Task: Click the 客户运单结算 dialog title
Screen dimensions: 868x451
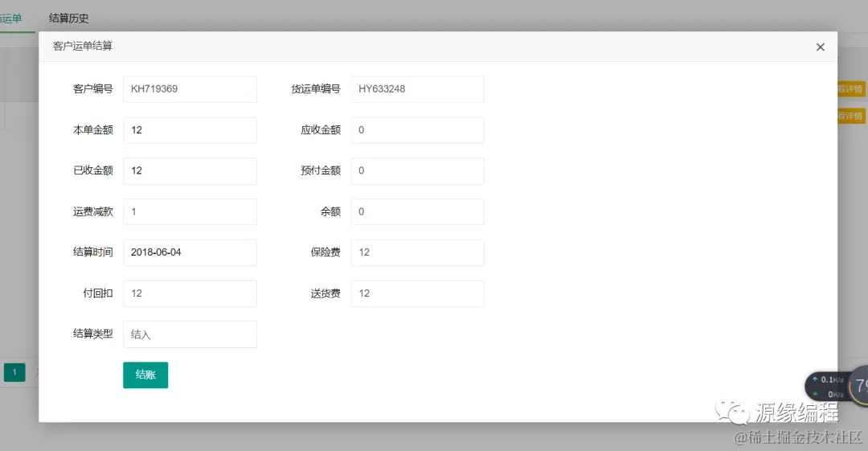Action: click(x=83, y=46)
